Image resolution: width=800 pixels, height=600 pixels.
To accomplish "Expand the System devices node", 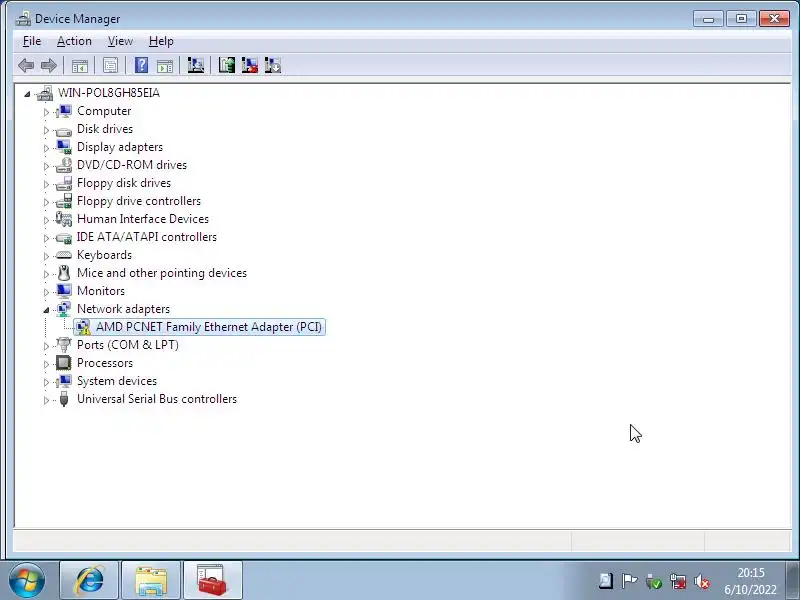I will [46, 382].
